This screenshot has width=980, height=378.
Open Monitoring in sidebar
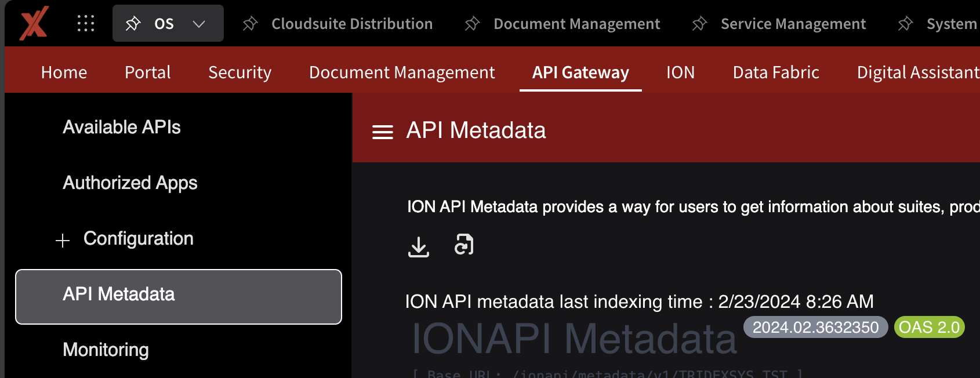106,350
